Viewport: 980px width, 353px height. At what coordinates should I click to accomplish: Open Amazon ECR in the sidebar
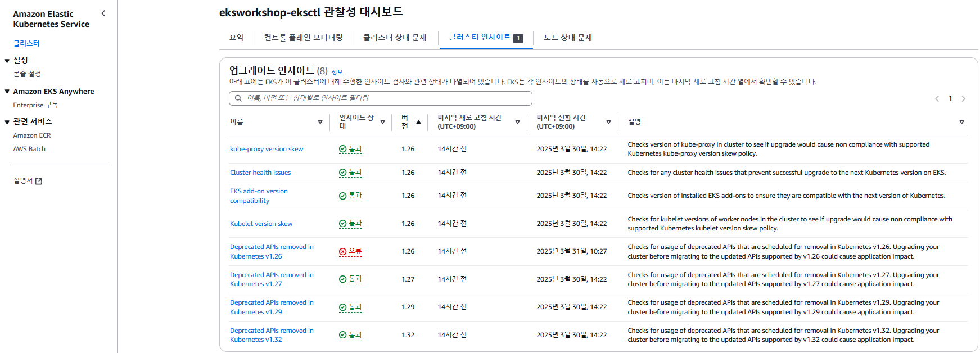(x=32, y=135)
